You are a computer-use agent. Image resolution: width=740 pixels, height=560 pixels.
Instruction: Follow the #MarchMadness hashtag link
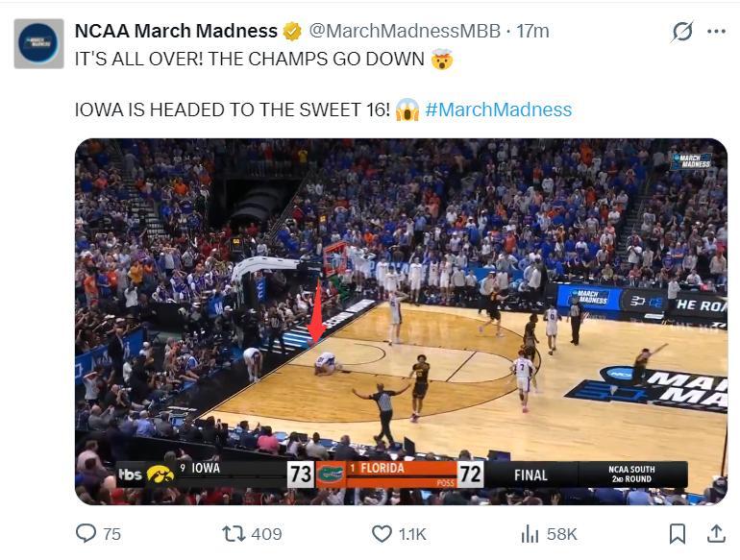(x=498, y=110)
